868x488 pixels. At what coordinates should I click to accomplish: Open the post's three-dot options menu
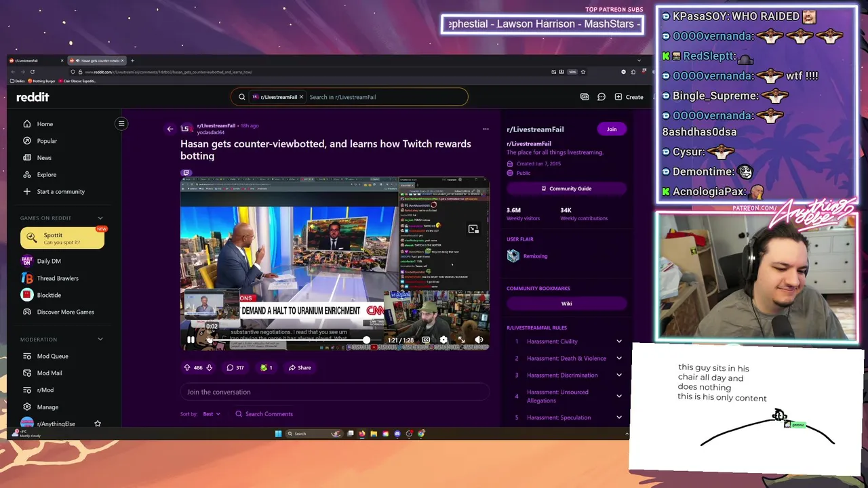coord(486,129)
